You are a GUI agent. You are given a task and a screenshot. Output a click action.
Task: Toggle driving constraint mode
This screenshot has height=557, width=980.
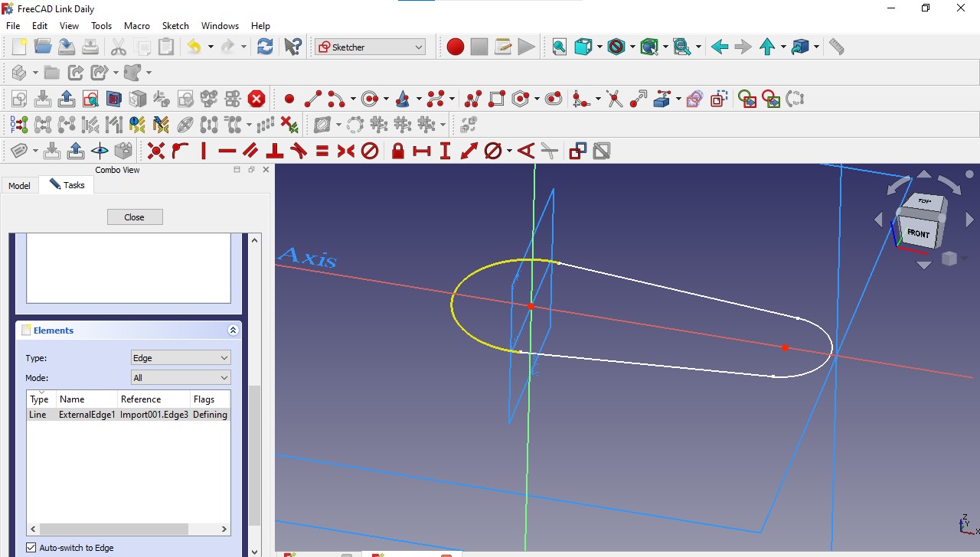[577, 151]
